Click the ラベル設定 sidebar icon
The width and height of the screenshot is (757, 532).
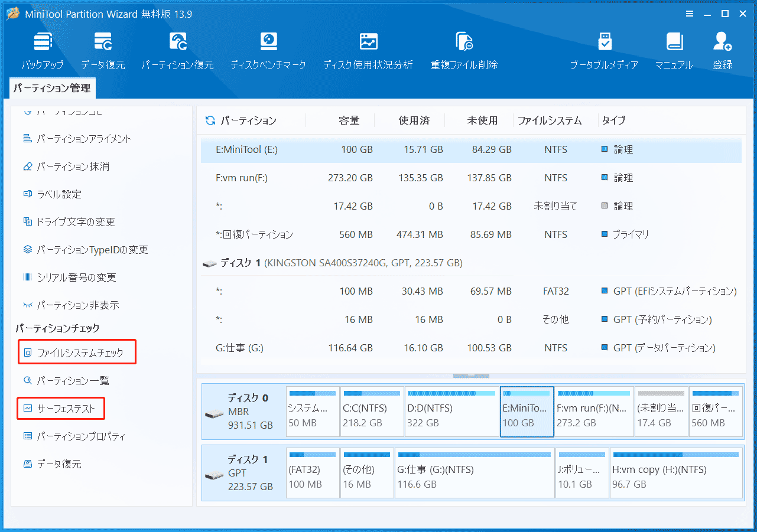(x=27, y=194)
